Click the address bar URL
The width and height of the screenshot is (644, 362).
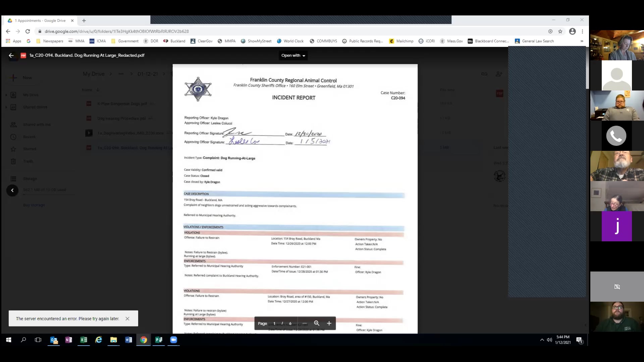point(117,31)
